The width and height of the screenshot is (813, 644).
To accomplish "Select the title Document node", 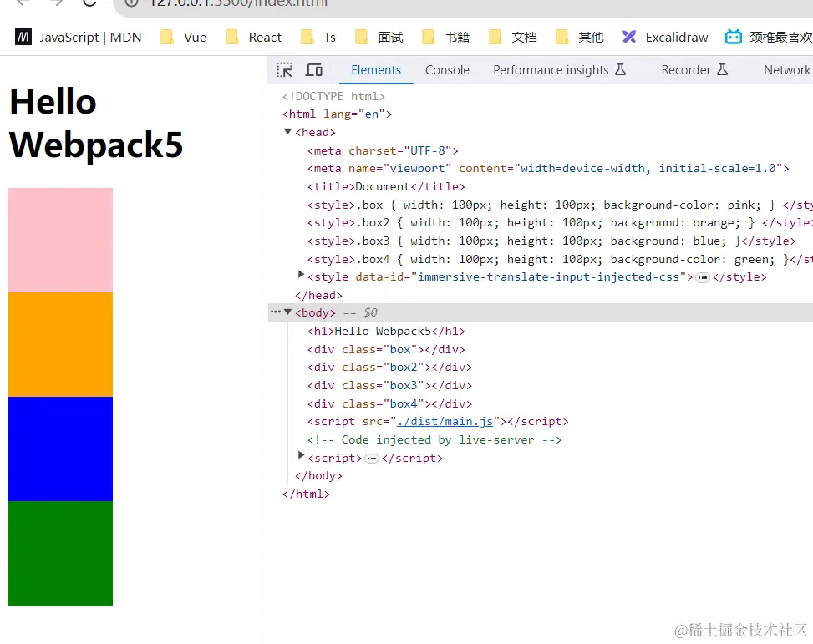I will click(386, 186).
